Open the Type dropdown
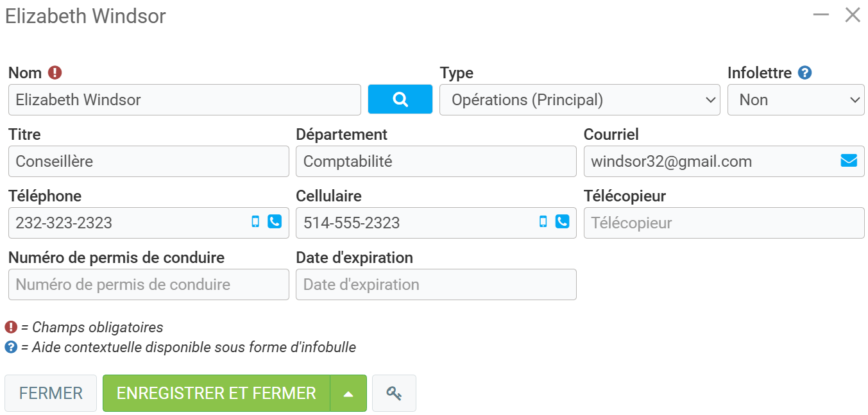This screenshot has width=868, height=415. pyautogui.click(x=579, y=100)
